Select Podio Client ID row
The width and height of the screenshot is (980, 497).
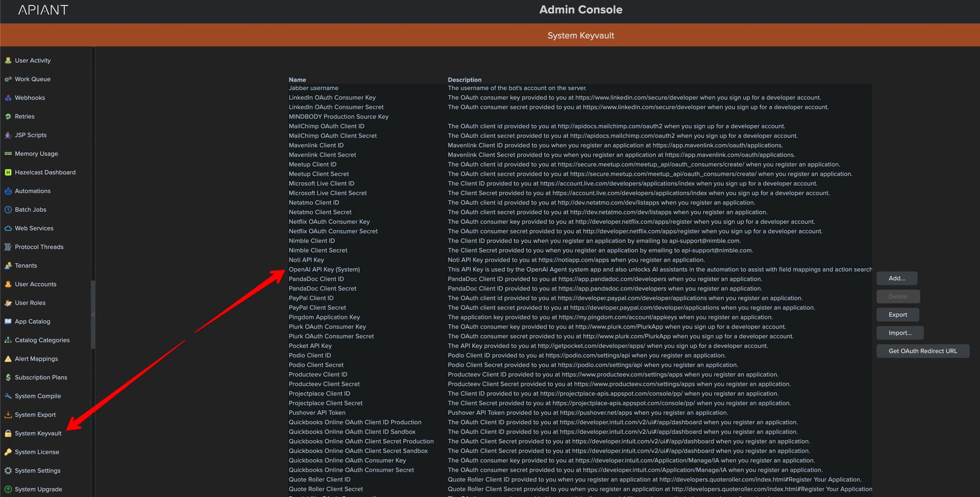[x=580, y=356]
